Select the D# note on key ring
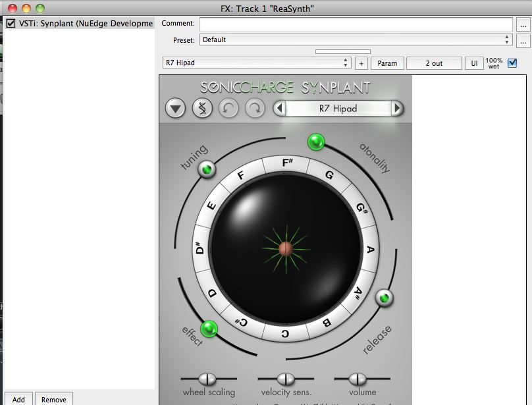 pyautogui.click(x=201, y=248)
